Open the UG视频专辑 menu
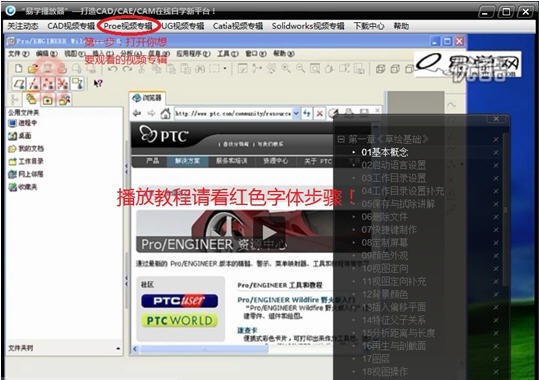539x380 pixels. [x=183, y=26]
